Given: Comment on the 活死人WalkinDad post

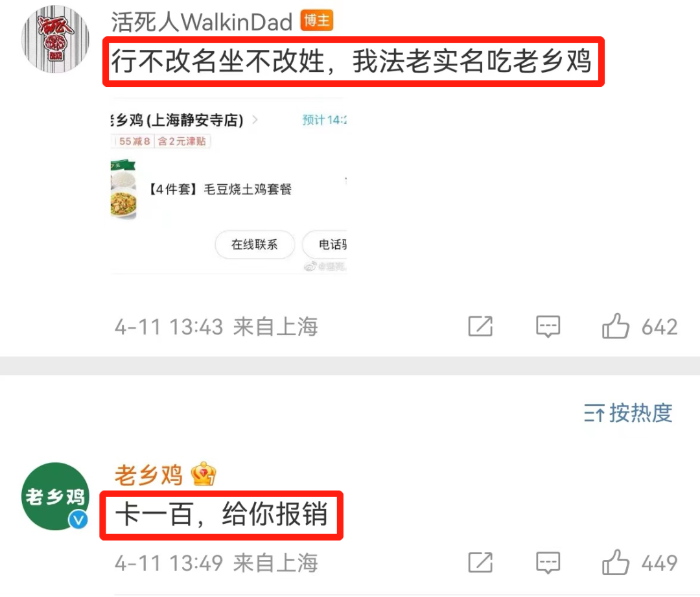Looking at the screenshot, I should tap(548, 327).
